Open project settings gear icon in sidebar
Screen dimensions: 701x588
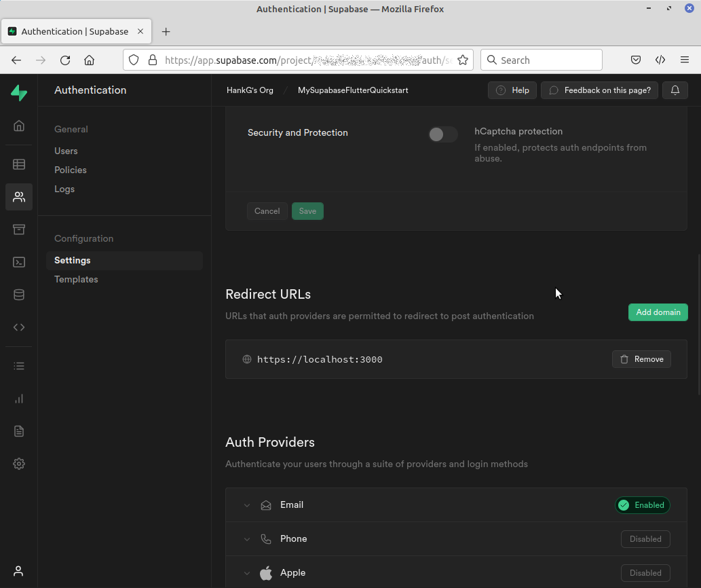point(19,464)
